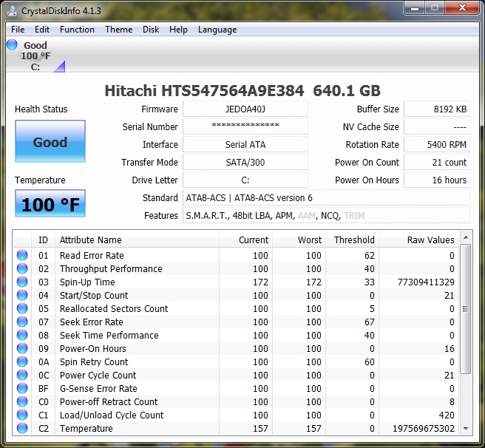Click the scrollbar down arrow

pyautogui.click(x=466, y=429)
